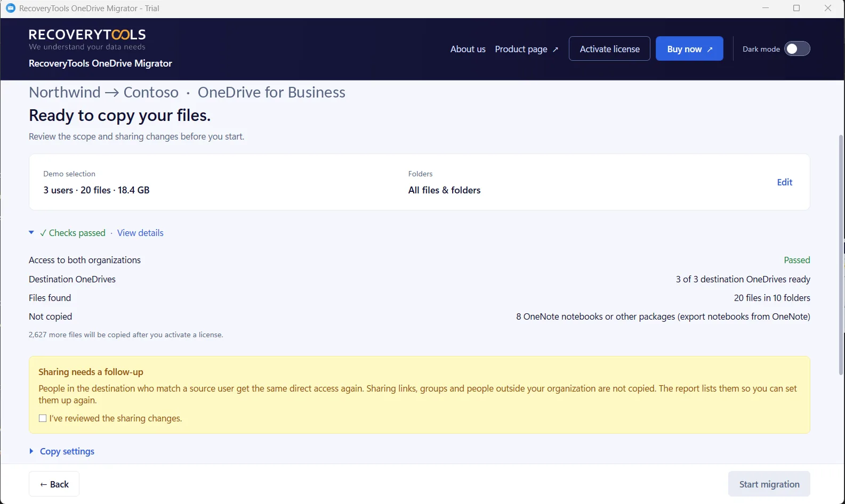Click the RecoveryTools app icon in title bar
845x504 pixels.
10,9
